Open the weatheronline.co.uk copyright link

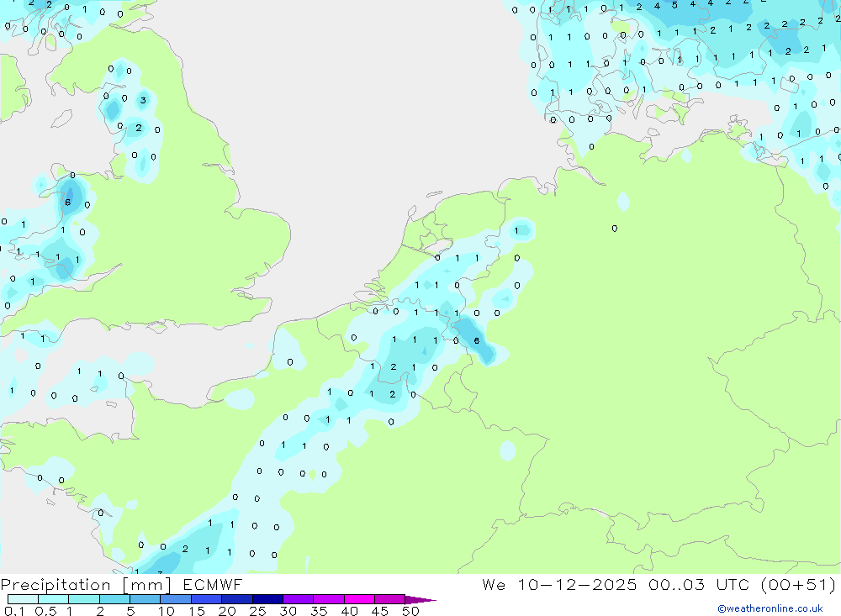[770, 608]
